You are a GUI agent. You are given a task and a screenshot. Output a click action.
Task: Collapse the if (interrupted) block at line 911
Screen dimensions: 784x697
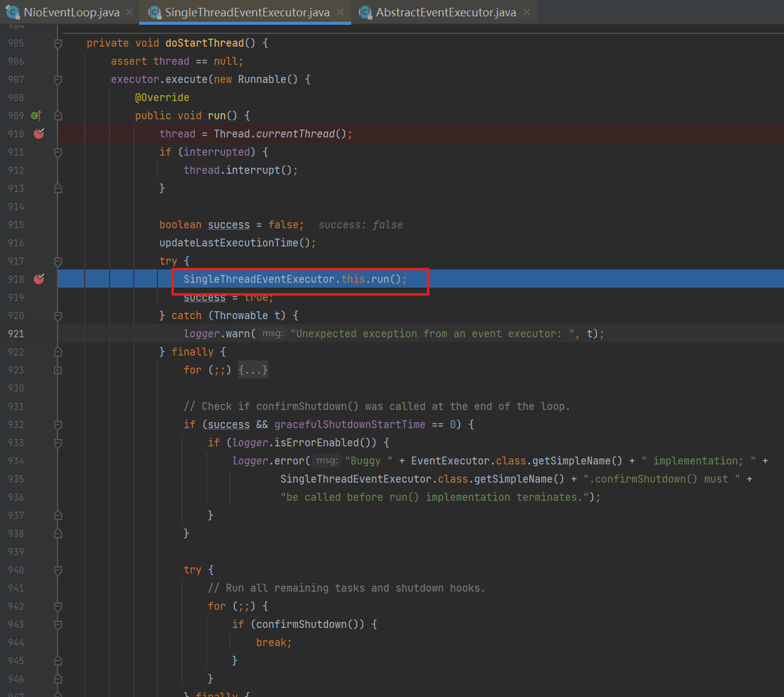point(58,152)
